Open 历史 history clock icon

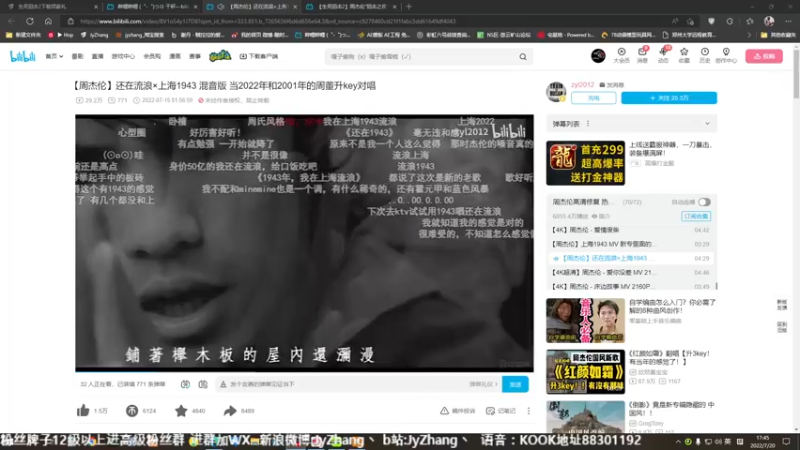click(705, 55)
